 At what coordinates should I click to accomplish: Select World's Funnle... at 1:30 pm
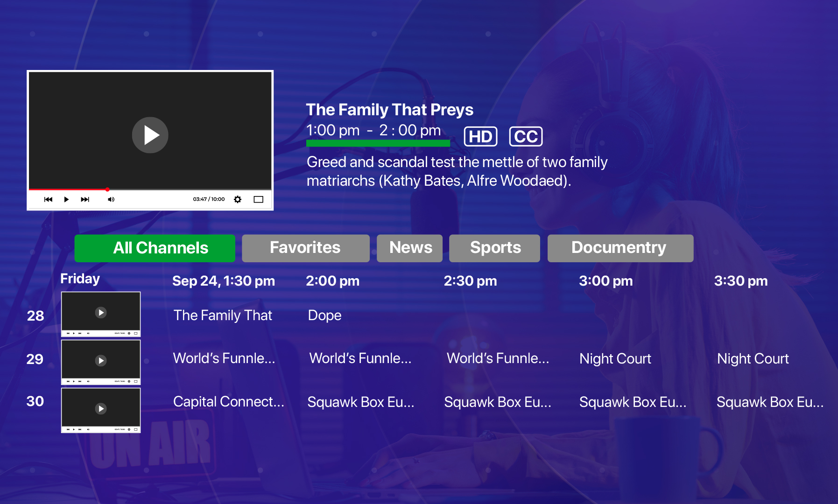tap(224, 358)
